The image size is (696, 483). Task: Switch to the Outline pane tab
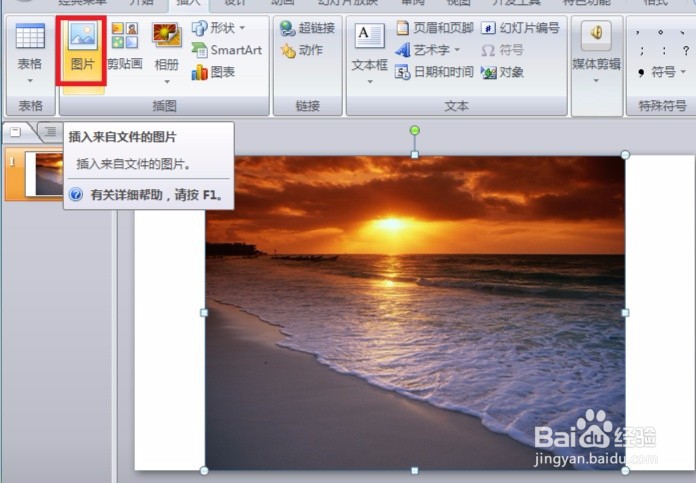click(50, 132)
